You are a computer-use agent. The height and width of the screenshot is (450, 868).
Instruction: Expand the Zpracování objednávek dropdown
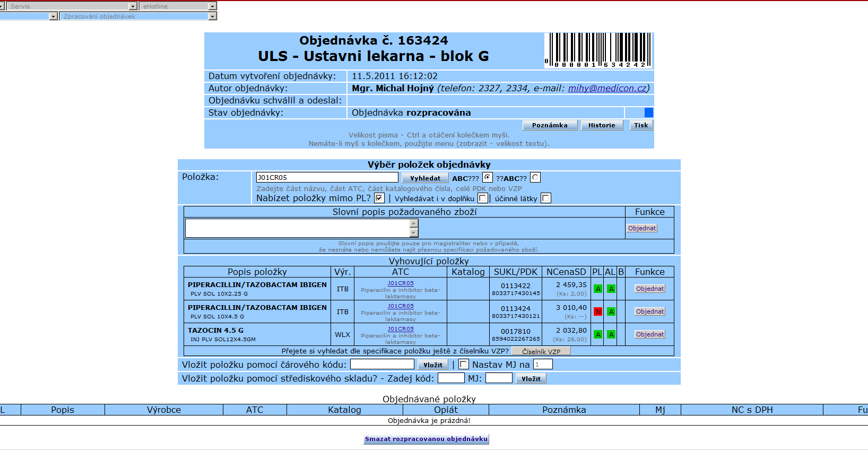tap(138, 16)
